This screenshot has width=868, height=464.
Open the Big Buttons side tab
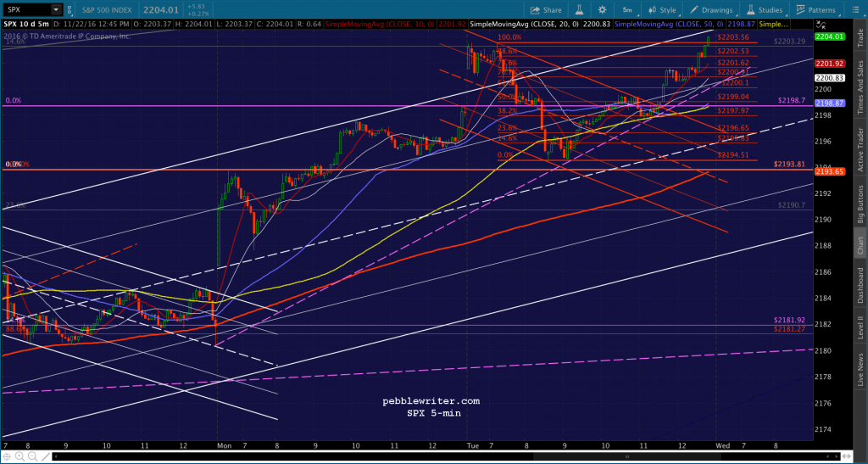click(x=861, y=204)
